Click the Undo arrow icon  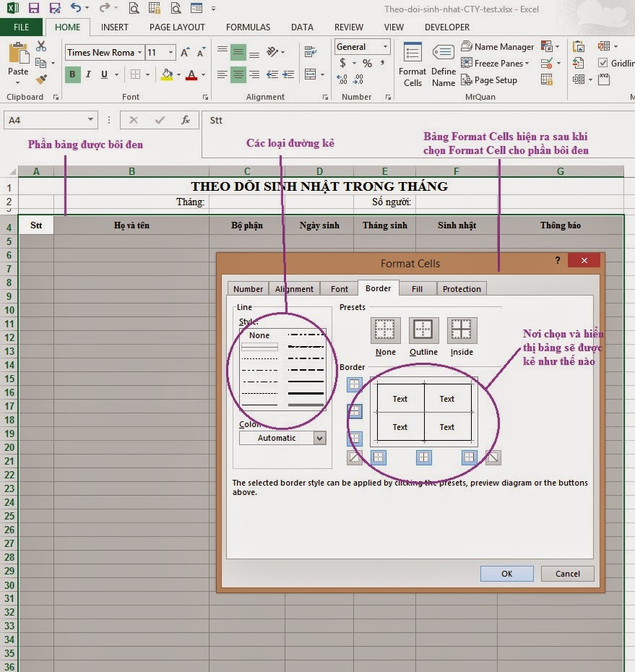tap(76, 8)
